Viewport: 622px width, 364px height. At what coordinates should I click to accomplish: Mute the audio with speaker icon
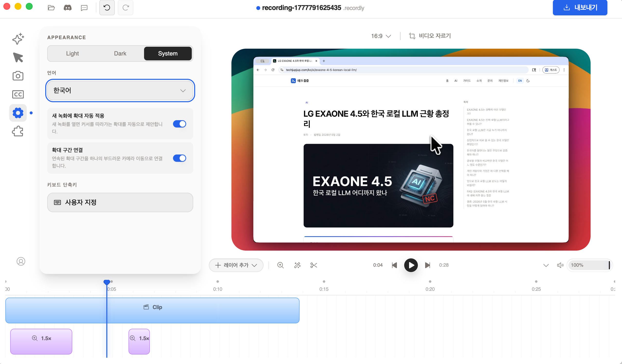click(x=560, y=265)
